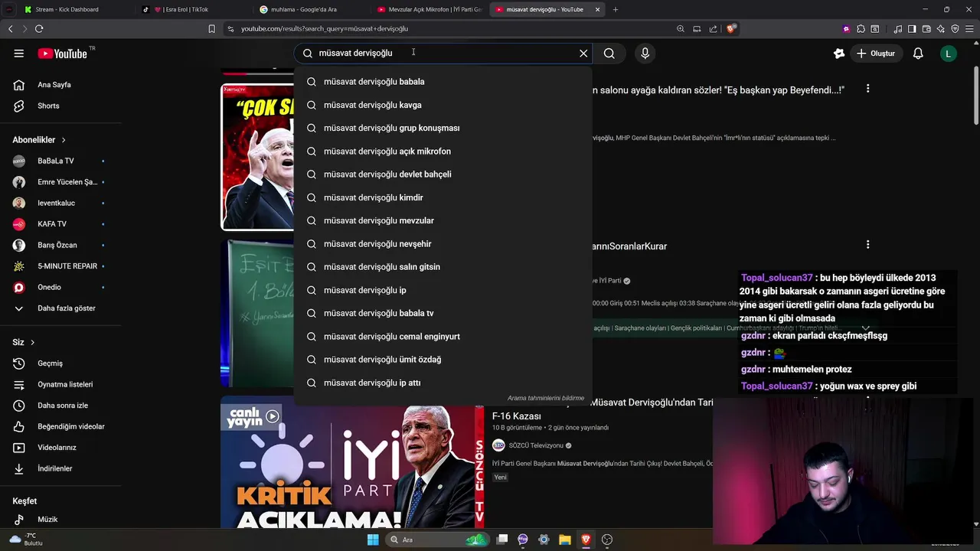980x551 pixels.
Task: Click the browser reload button
Action: [39, 29]
